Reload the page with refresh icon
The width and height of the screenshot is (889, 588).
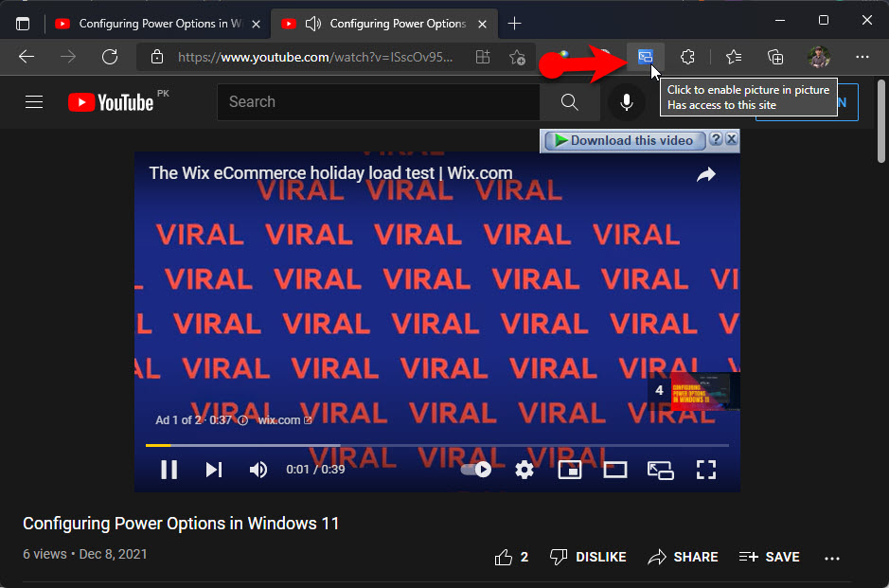[x=110, y=57]
